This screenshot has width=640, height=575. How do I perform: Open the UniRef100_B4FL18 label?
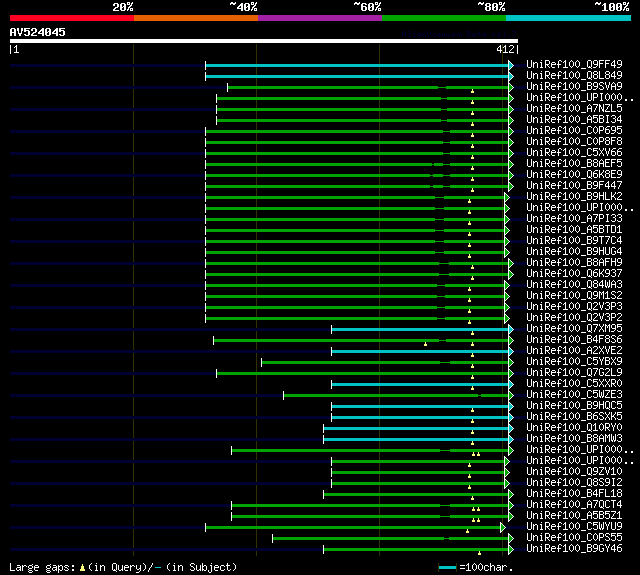(574, 494)
